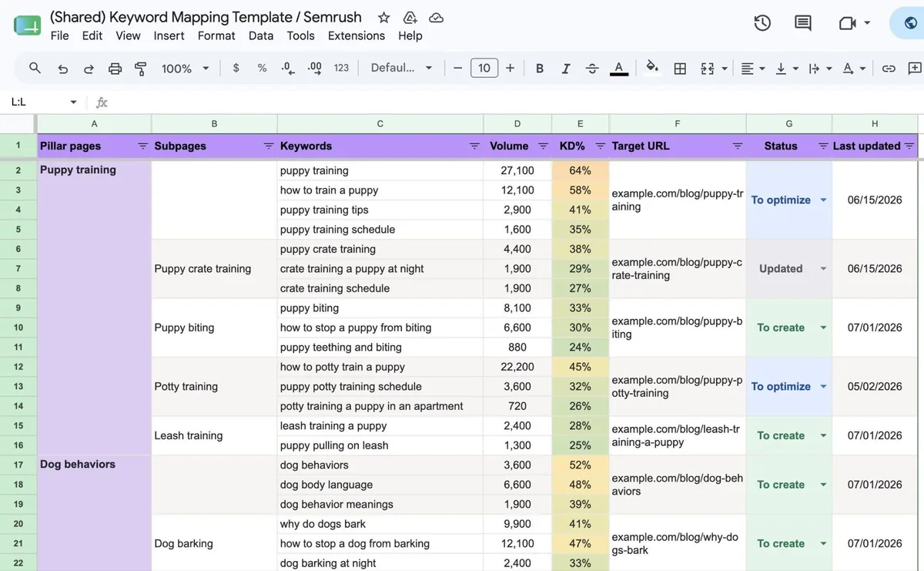
Task: Increase font size with plus button
Action: pos(510,69)
